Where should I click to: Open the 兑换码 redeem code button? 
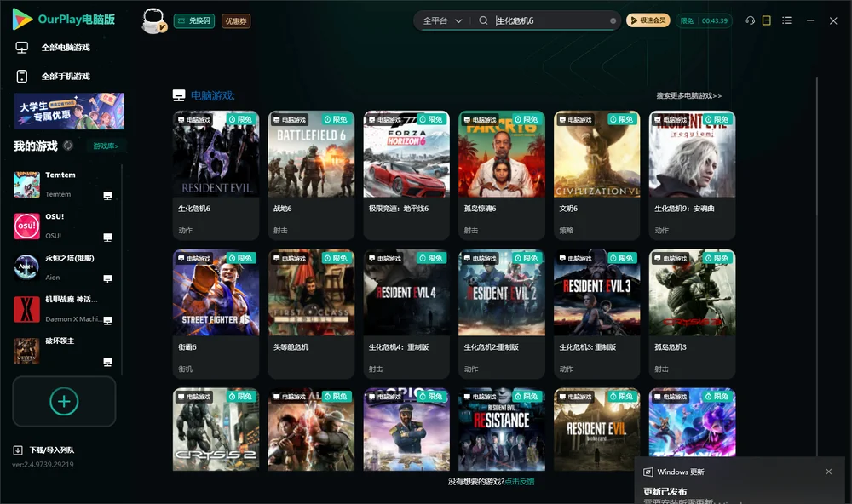tap(194, 21)
